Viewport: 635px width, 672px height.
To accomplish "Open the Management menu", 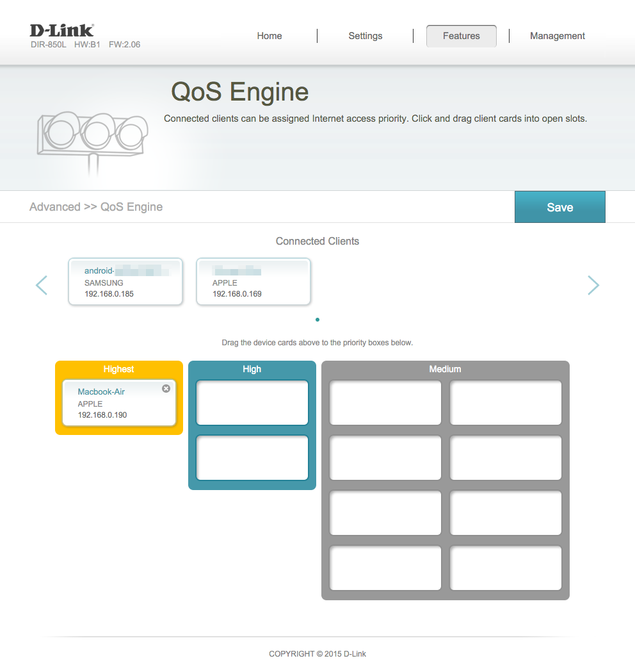I will tap(557, 36).
